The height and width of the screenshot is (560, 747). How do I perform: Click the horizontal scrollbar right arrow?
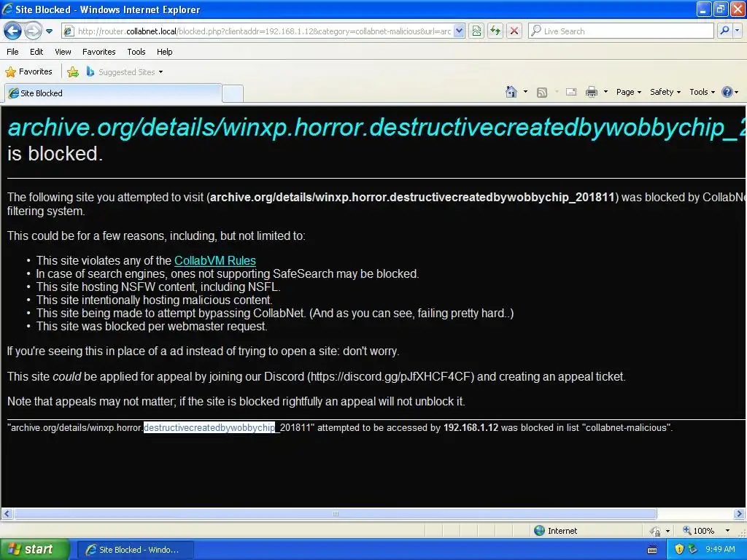pyautogui.click(x=739, y=514)
